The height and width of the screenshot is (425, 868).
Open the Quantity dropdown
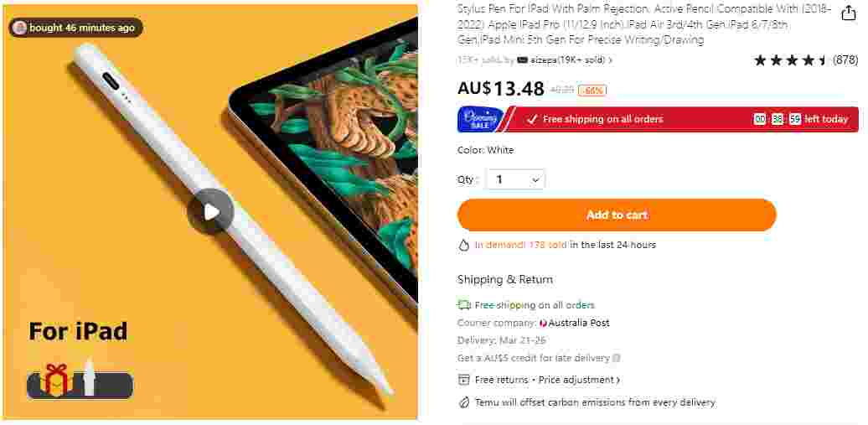coord(515,179)
